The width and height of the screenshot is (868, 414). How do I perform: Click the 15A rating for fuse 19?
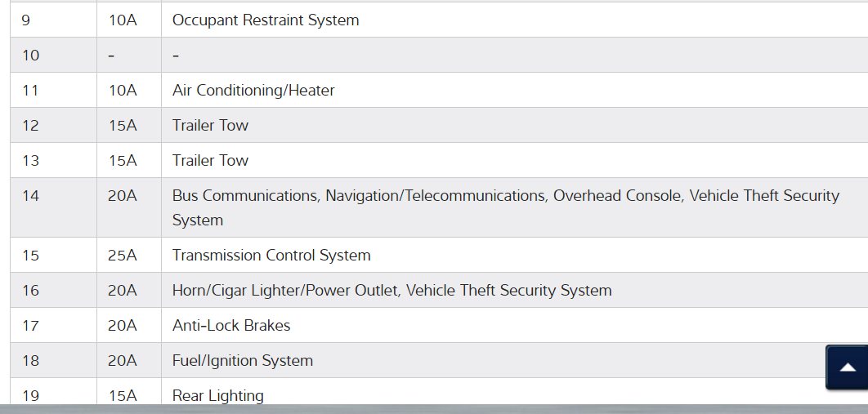(123, 395)
